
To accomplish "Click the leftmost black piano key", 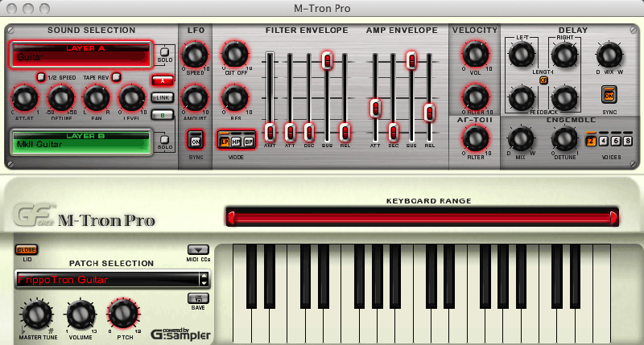I will tap(251, 276).
